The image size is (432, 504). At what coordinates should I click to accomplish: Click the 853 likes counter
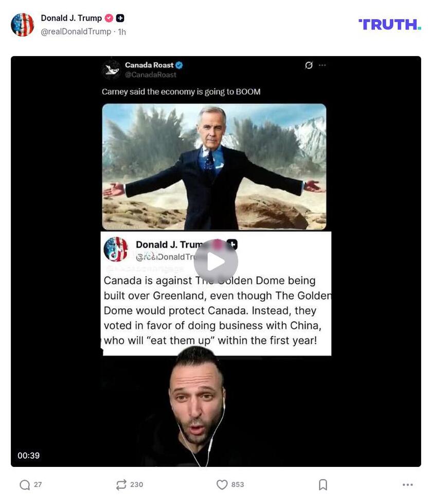point(238,484)
